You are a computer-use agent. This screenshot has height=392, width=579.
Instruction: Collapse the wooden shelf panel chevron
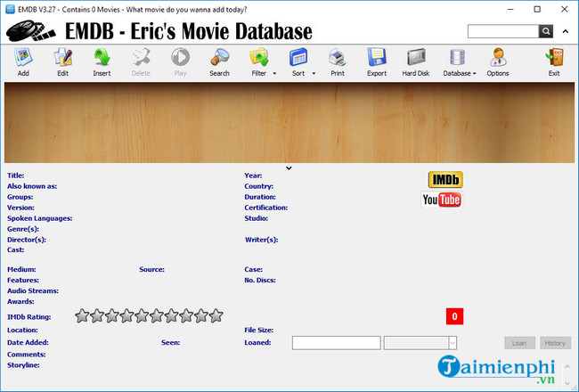(289, 167)
